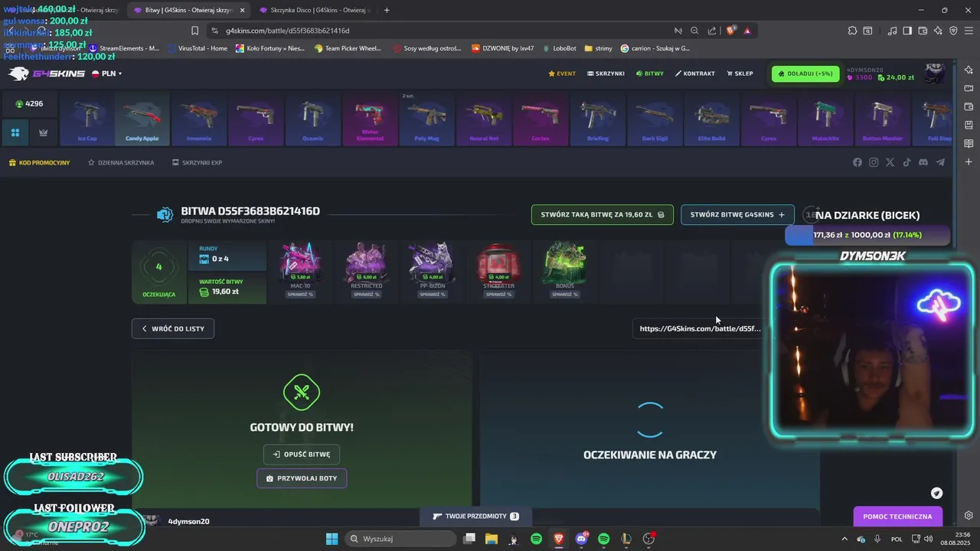980x551 pixels.
Task: Open the browser zoom magnifier icon
Action: point(694,31)
